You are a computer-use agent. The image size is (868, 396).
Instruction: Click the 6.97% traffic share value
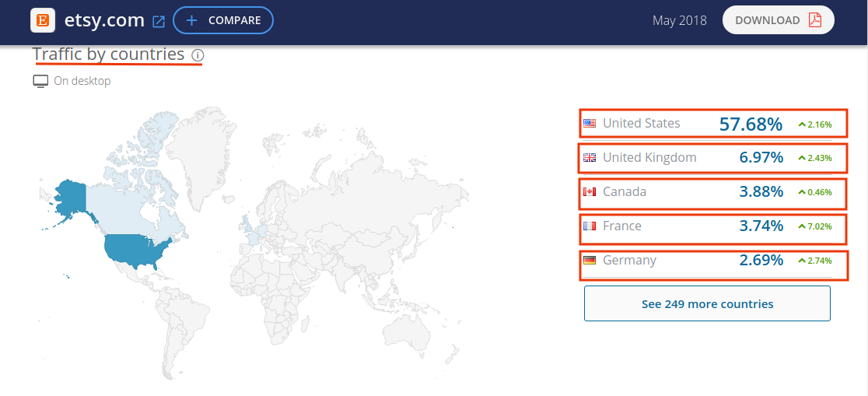761,158
